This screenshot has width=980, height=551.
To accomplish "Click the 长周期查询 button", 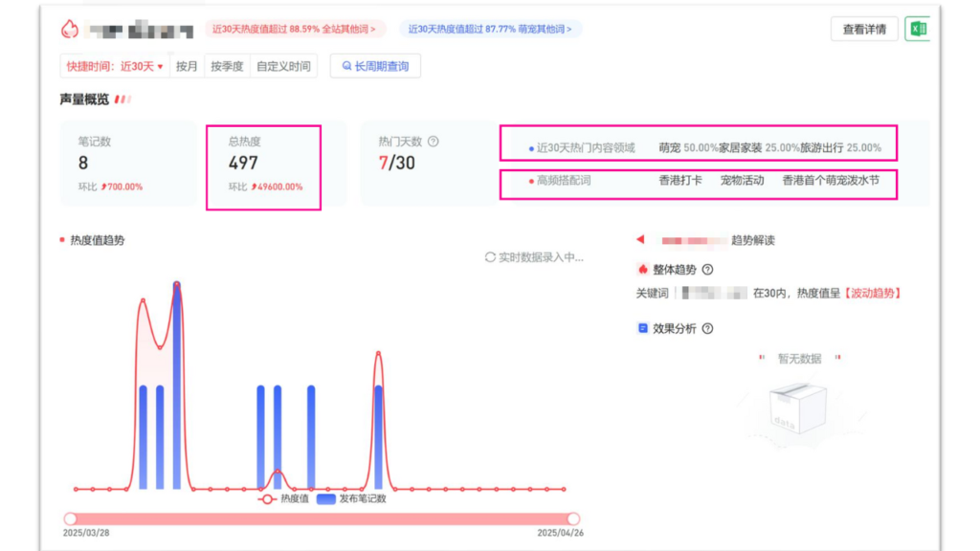I will [x=375, y=67].
